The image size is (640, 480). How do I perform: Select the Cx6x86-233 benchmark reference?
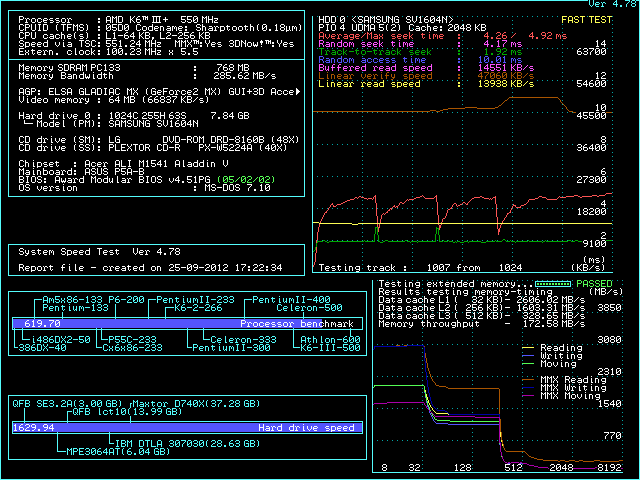(x=132, y=348)
